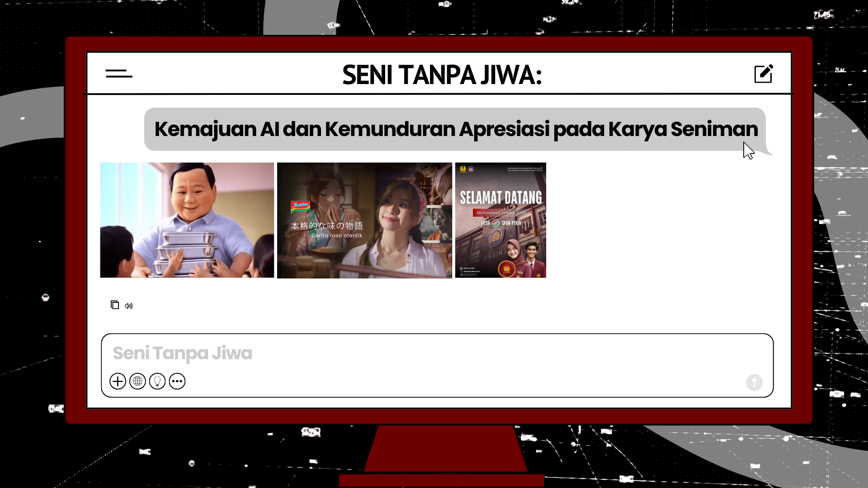Open the three-dots more options menu
This screenshot has width=868, height=488.
click(x=177, y=381)
